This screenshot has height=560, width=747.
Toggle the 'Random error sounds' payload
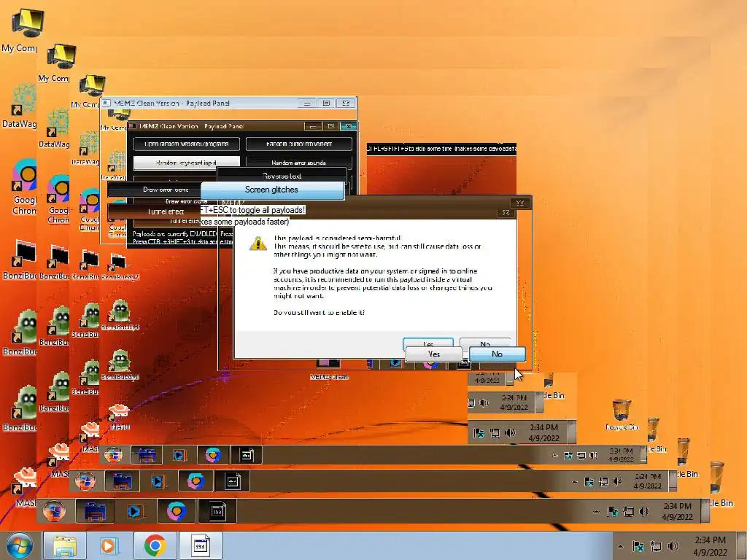point(298,163)
